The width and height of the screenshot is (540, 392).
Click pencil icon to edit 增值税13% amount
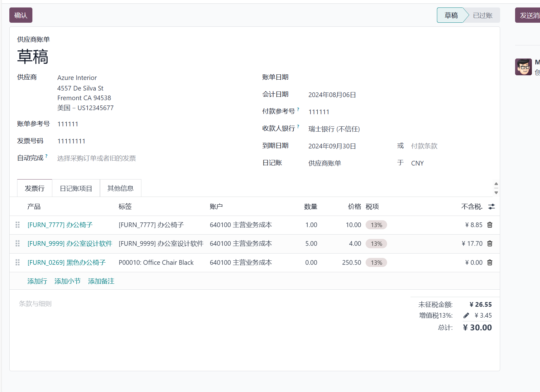pyautogui.click(x=466, y=315)
